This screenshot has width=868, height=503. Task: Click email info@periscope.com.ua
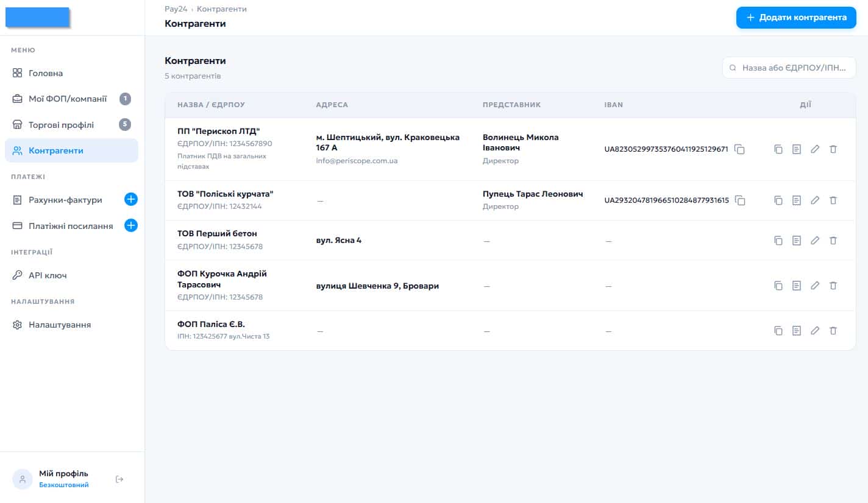point(357,161)
